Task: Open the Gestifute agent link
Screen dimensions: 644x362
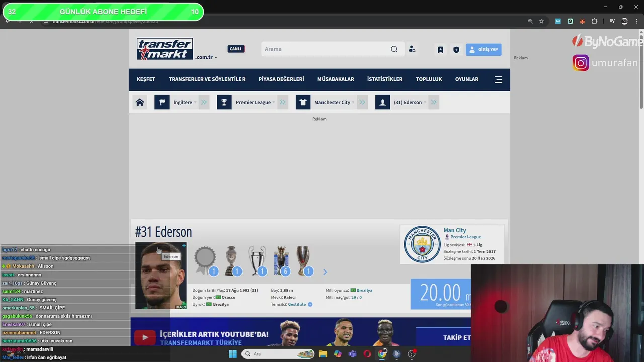Action: [x=297, y=304]
